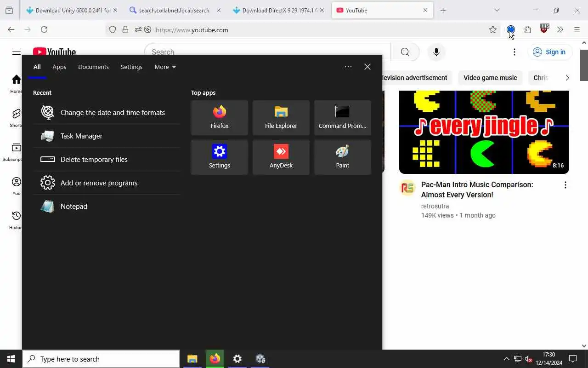Select Delete temporary files recent item
The image size is (588, 368).
(x=107, y=159)
